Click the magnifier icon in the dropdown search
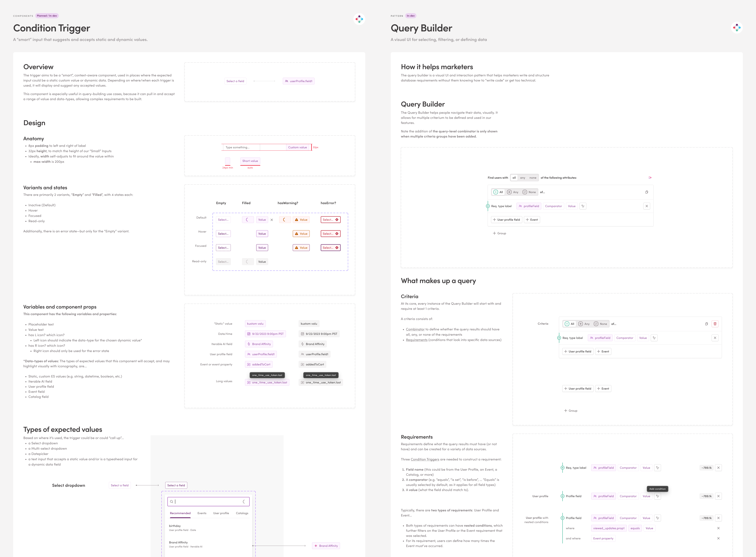Image resolution: width=756 pixels, height=557 pixels. pyautogui.click(x=172, y=502)
